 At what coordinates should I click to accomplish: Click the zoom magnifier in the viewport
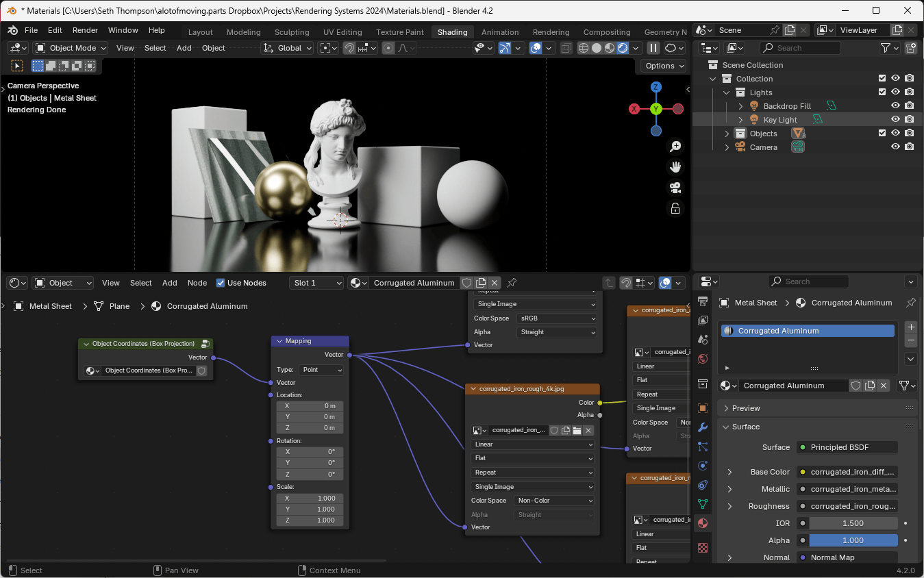point(675,147)
